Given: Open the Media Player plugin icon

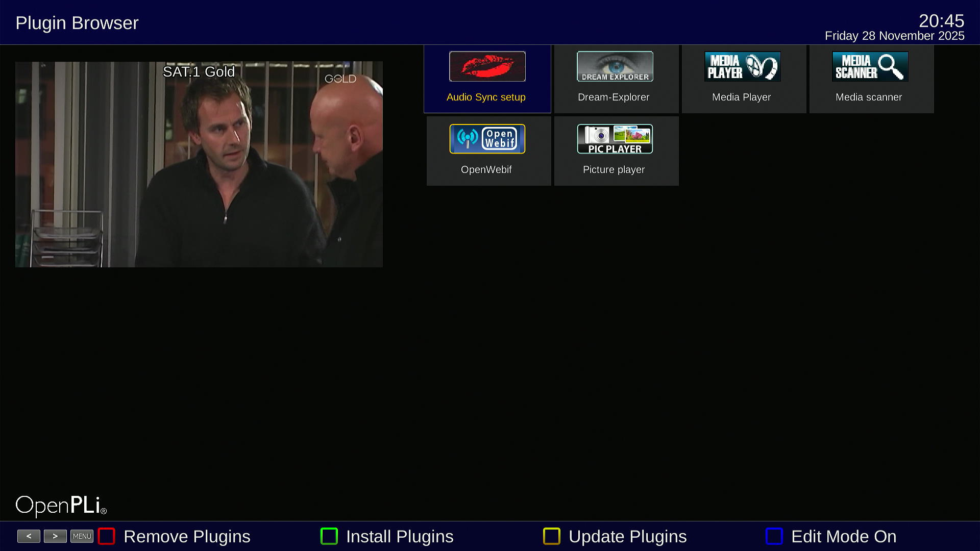Looking at the screenshot, I should tap(742, 66).
